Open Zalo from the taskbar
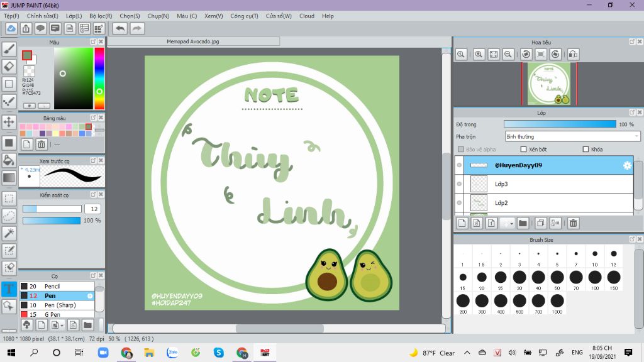The image size is (644, 362). click(172, 353)
